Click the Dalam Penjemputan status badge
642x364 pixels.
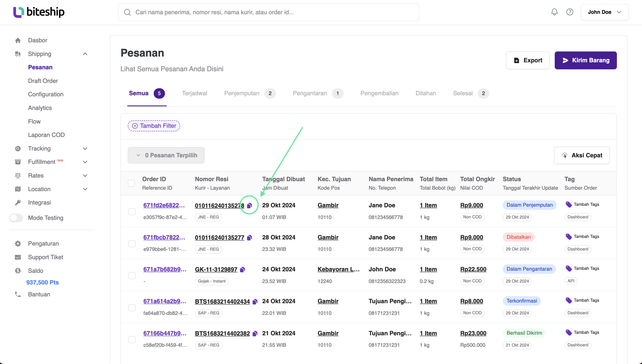[x=530, y=205]
